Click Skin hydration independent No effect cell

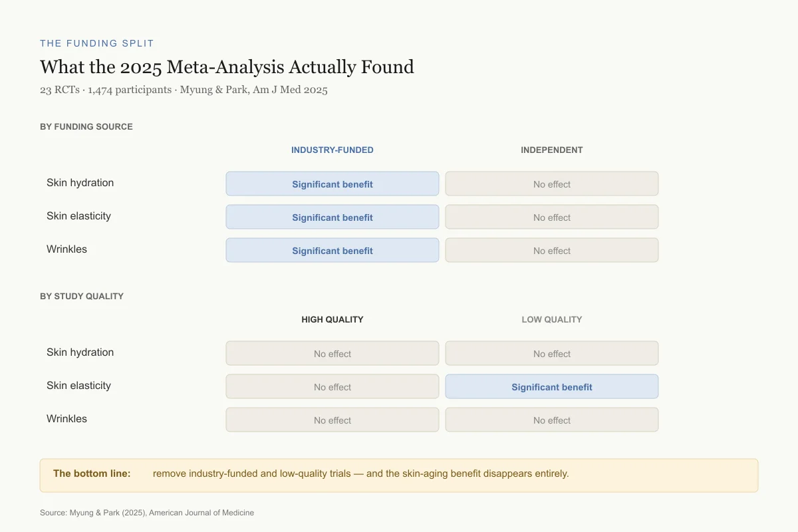tap(552, 184)
